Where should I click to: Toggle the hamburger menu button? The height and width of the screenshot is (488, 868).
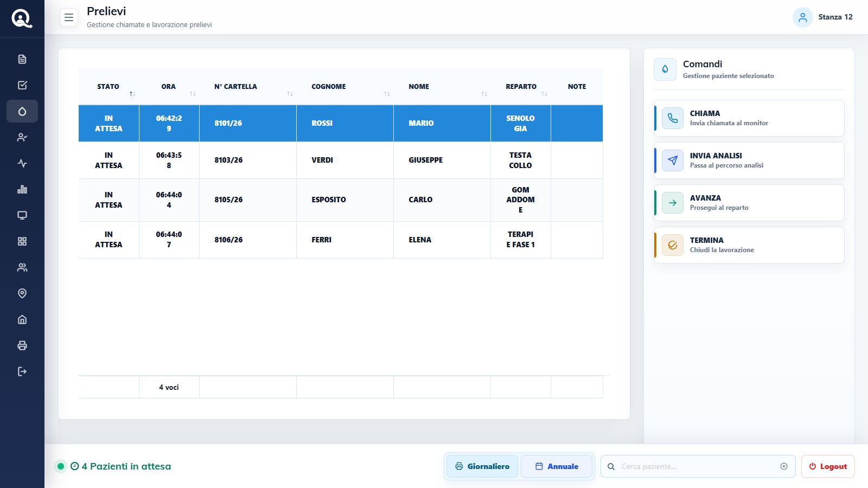(69, 17)
